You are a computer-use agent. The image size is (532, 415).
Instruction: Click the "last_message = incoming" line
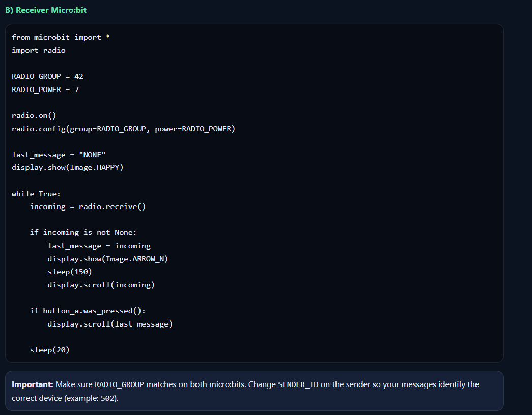(99, 246)
